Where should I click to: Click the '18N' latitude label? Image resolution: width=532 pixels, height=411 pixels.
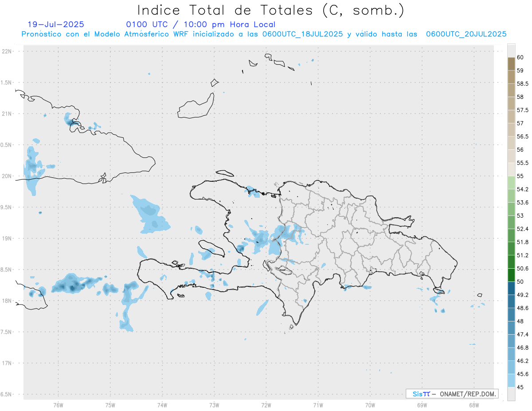click(x=7, y=301)
